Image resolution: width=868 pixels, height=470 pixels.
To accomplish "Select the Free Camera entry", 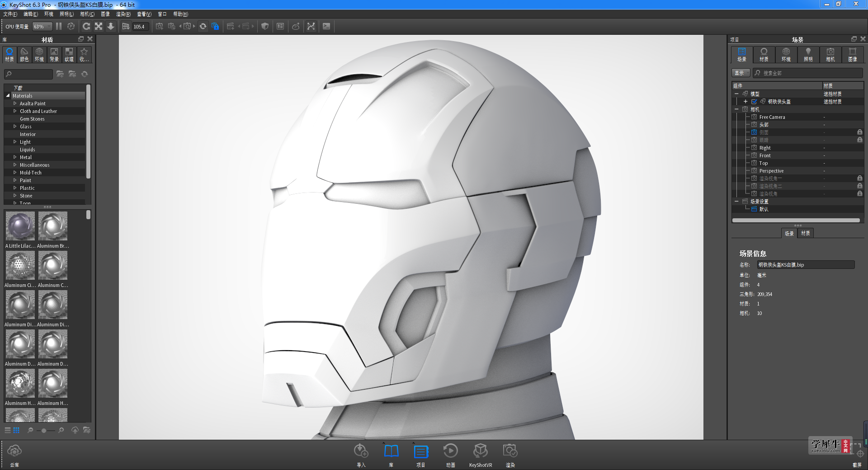I will (772, 117).
